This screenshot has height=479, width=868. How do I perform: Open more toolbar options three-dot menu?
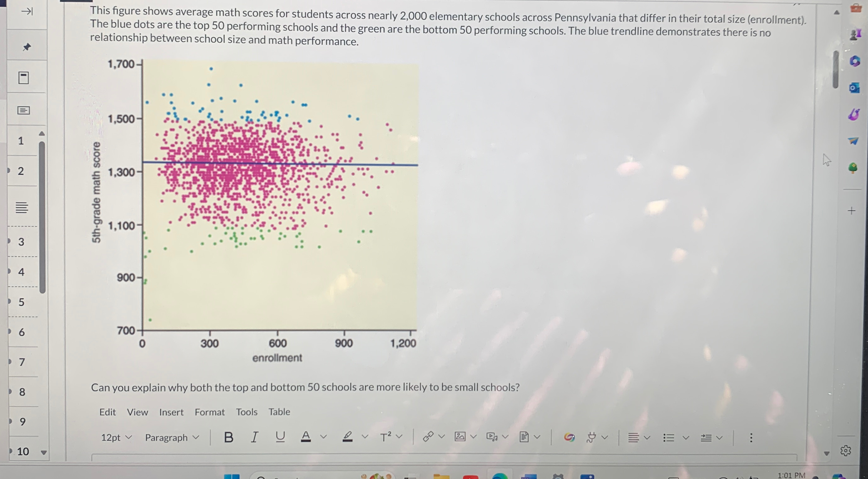[x=751, y=438]
